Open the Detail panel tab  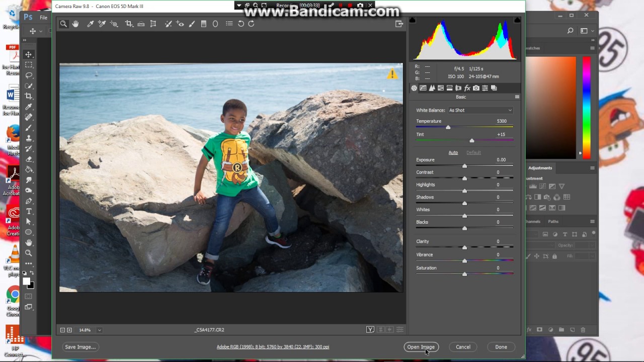(x=432, y=88)
